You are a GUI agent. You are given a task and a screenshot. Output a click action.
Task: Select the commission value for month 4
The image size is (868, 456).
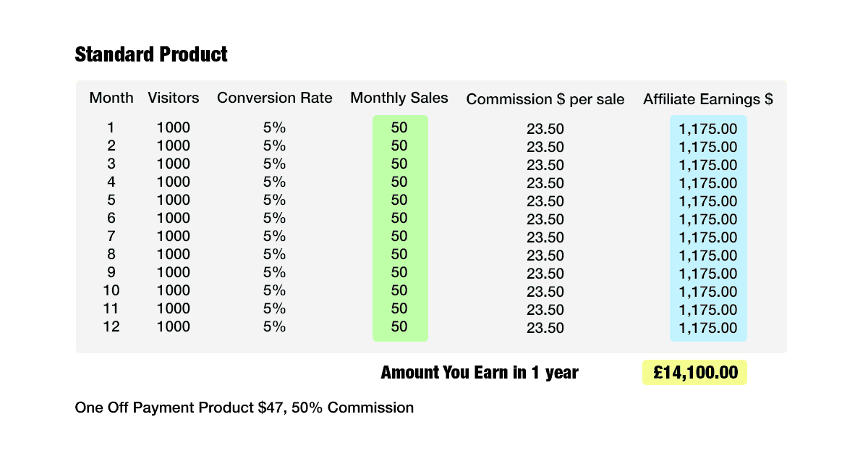coord(545,183)
